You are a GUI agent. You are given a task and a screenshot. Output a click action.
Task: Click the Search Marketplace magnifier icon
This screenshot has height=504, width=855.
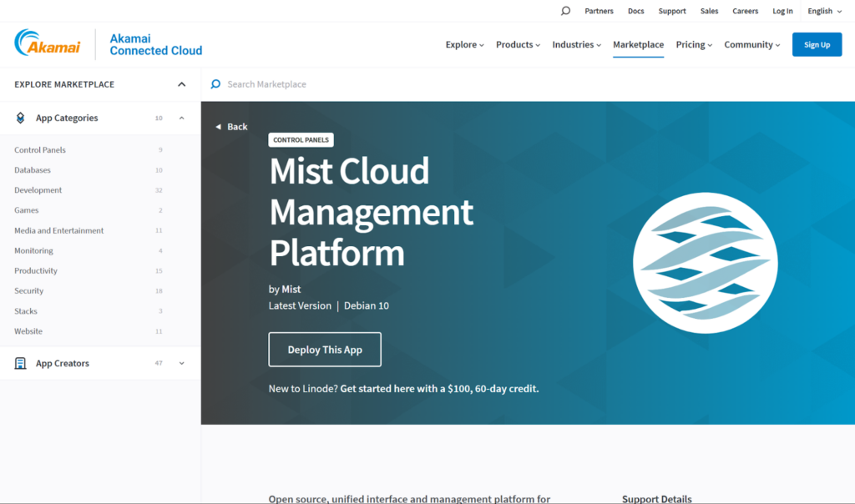215,84
